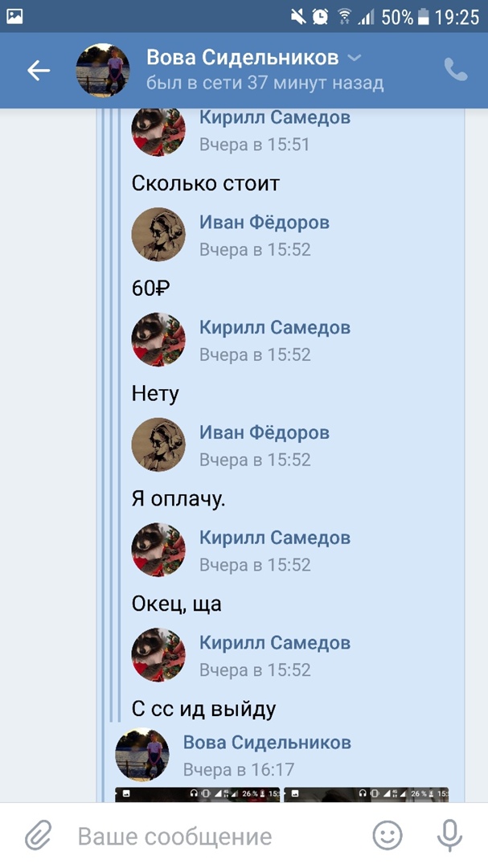488x868 pixels.
Task: Open the first attached screenshot thumbnail
Action: pos(198,794)
